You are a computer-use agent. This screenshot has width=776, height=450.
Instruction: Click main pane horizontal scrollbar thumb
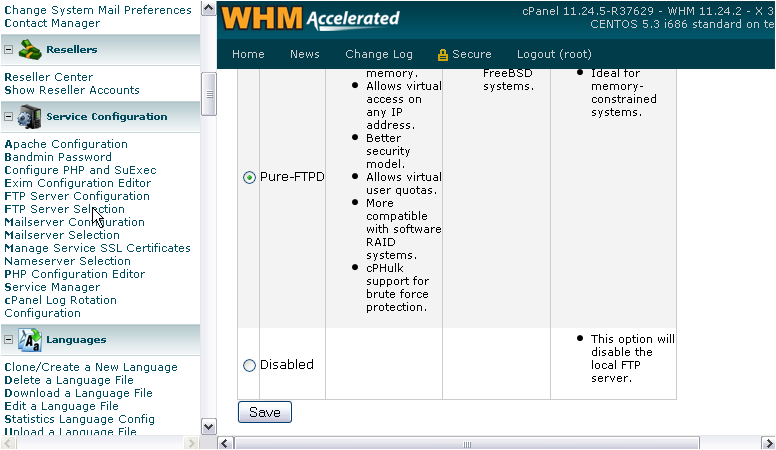[x=467, y=444]
